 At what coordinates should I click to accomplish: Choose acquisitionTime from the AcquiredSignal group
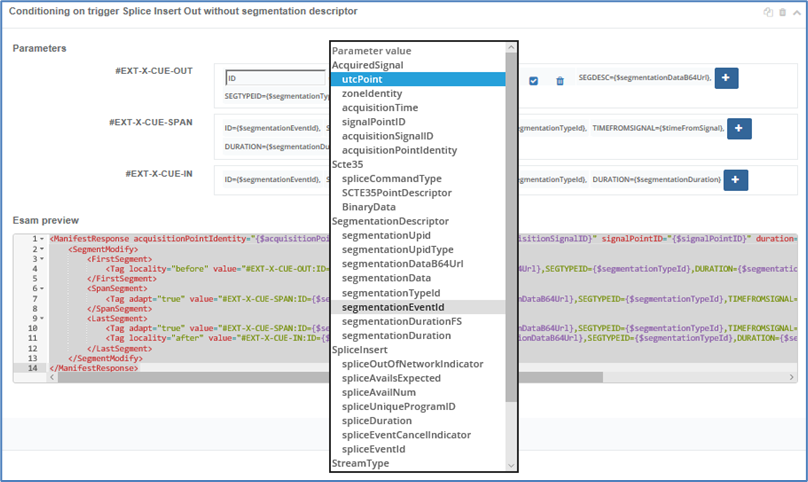point(380,107)
